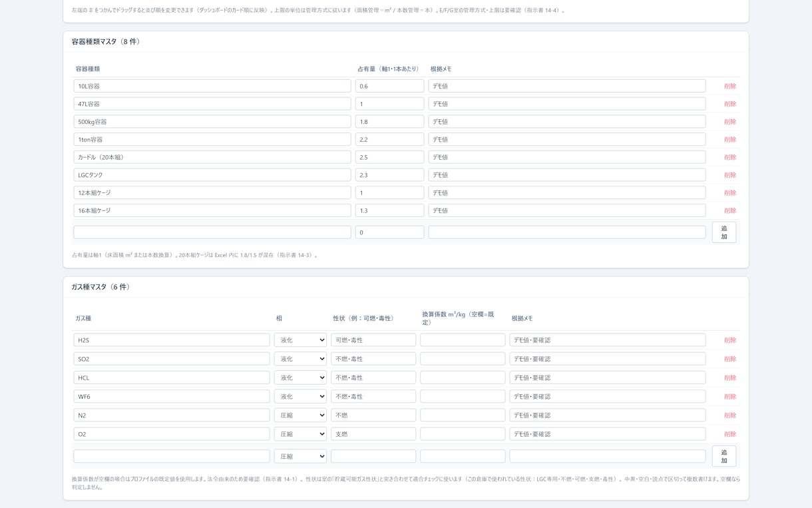The width and height of the screenshot is (812, 508).
Task: Delete the 500kg容器 row
Action: (730, 122)
